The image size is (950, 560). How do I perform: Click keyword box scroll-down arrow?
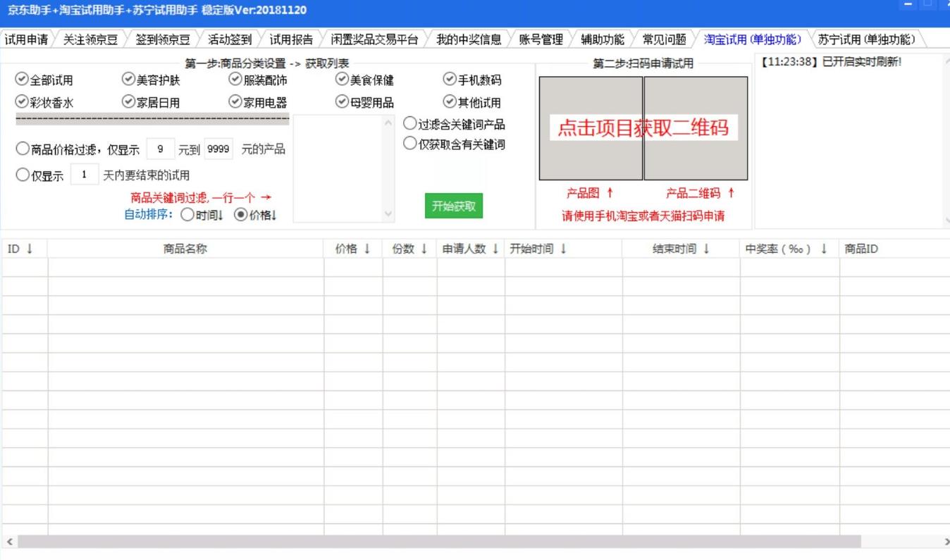tap(389, 214)
